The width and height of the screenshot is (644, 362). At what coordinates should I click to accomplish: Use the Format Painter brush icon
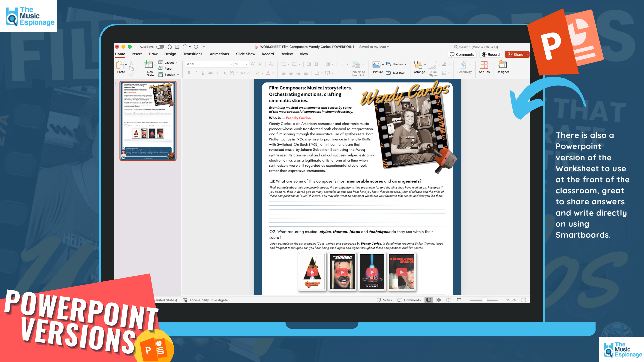(131, 74)
